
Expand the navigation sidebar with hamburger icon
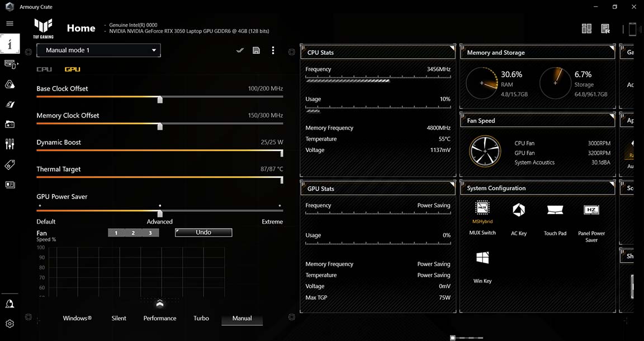10,23
